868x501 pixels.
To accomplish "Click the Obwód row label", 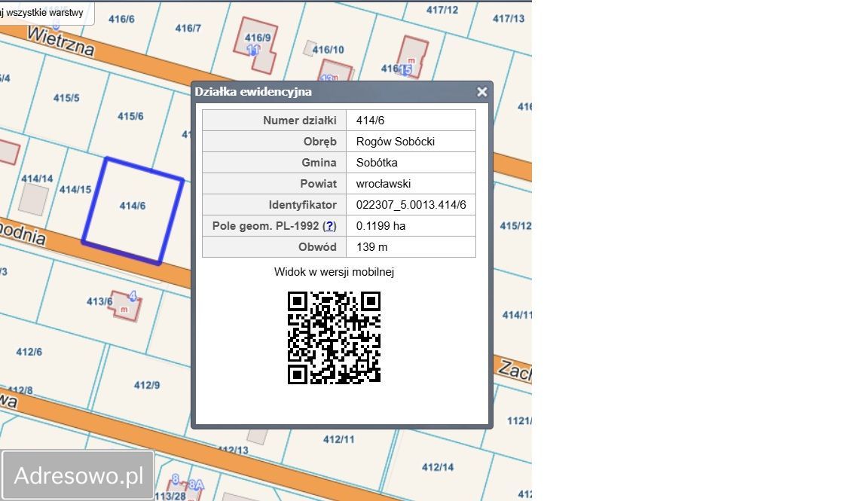I will [x=317, y=247].
